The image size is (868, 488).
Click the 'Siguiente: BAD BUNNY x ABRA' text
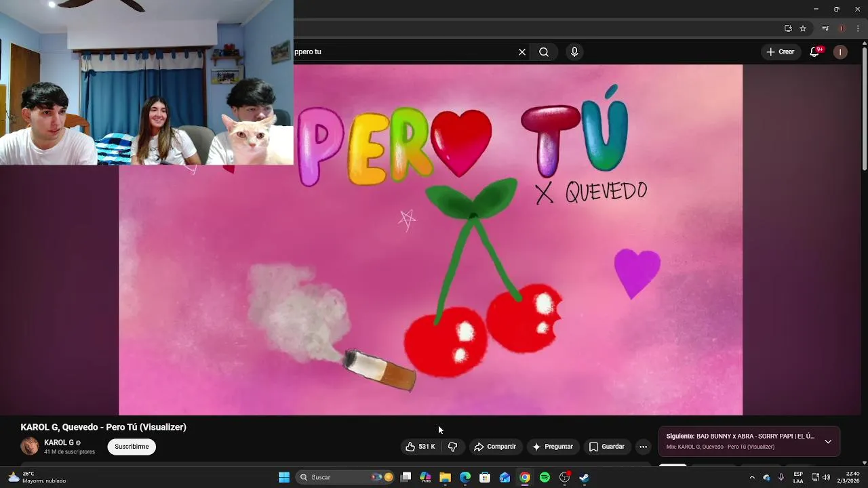click(741, 436)
